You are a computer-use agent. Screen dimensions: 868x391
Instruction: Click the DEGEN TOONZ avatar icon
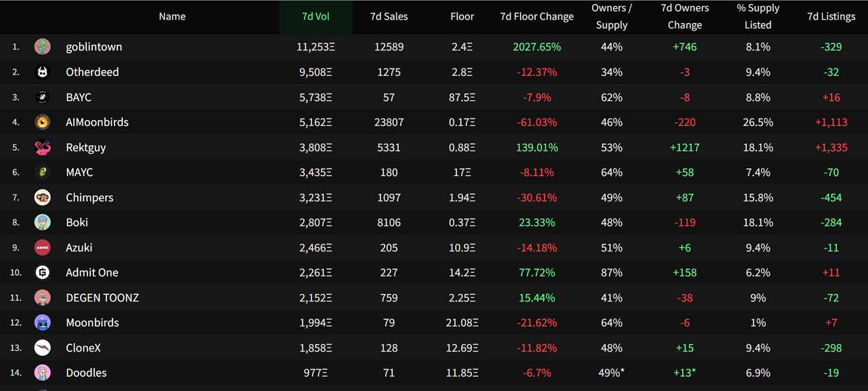click(x=43, y=297)
